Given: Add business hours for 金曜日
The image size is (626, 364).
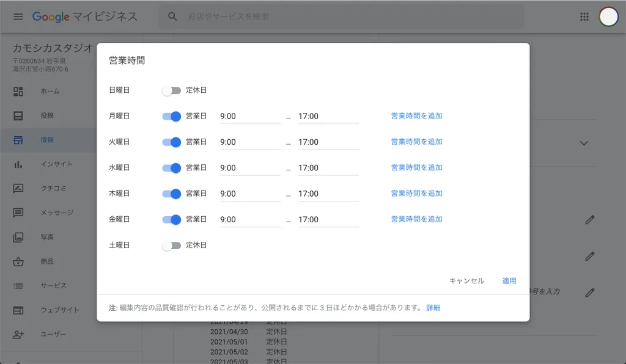Looking at the screenshot, I should (416, 219).
